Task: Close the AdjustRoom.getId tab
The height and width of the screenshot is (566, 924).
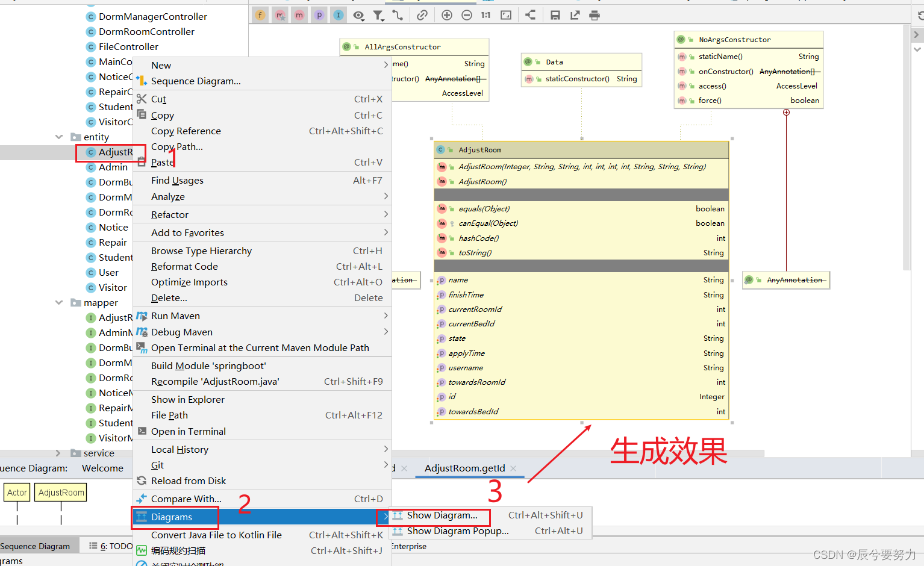Action: [x=513, y=468]
